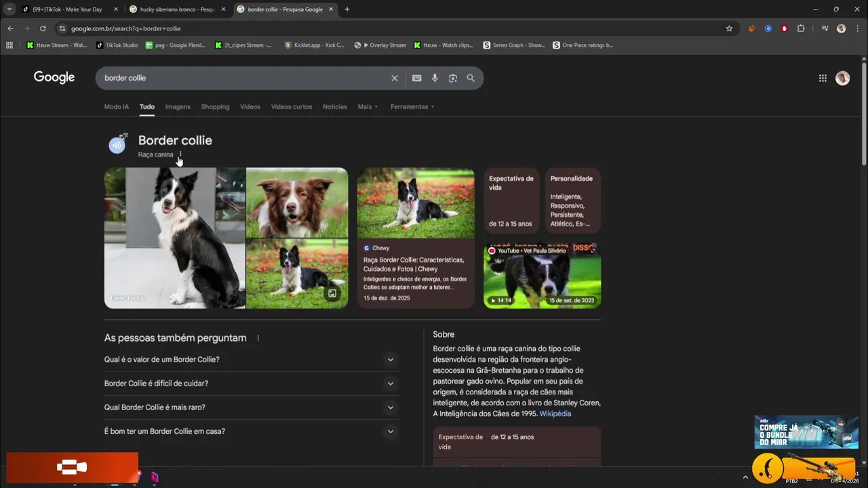Open the Mais dropdown

(368, 106)
